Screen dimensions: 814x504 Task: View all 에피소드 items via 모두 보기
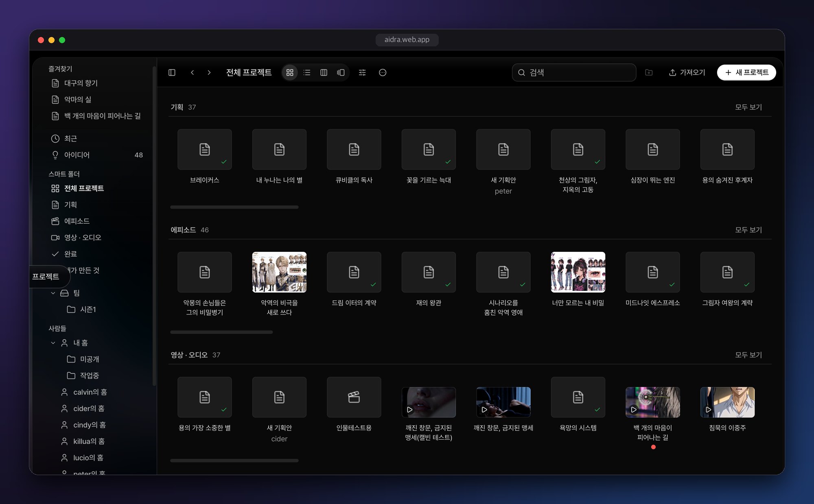(748, 230)
